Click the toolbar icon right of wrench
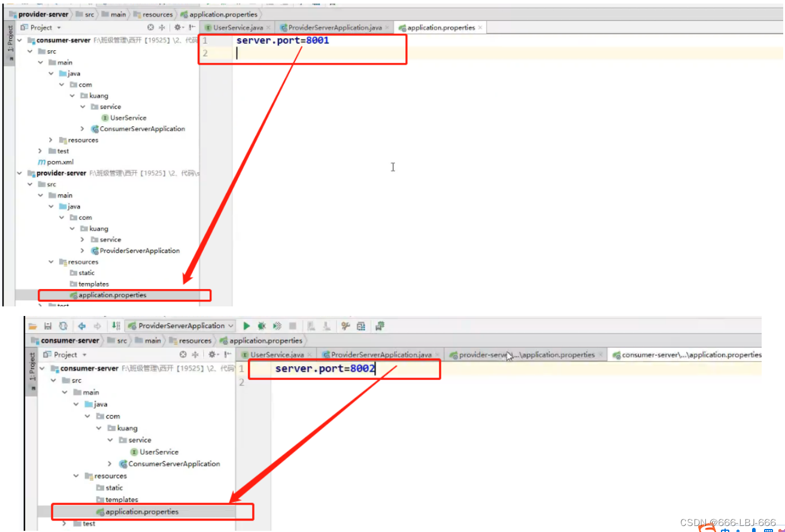The image size is (785, 532). pos(361,326)
